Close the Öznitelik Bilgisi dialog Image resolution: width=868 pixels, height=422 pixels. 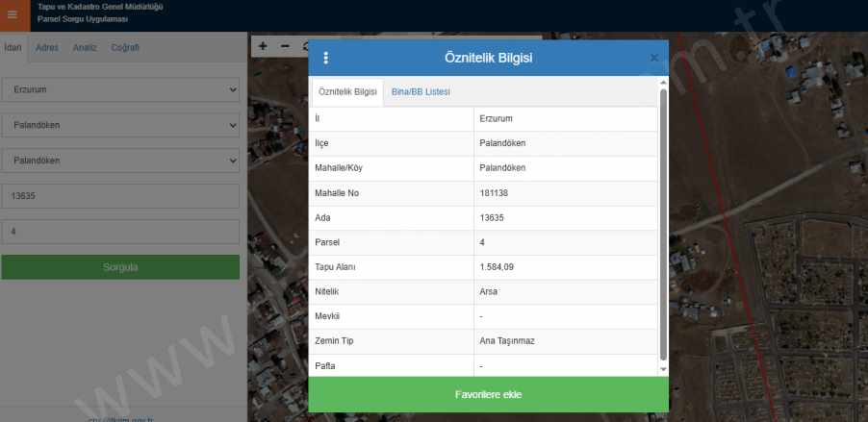(654, 58)
